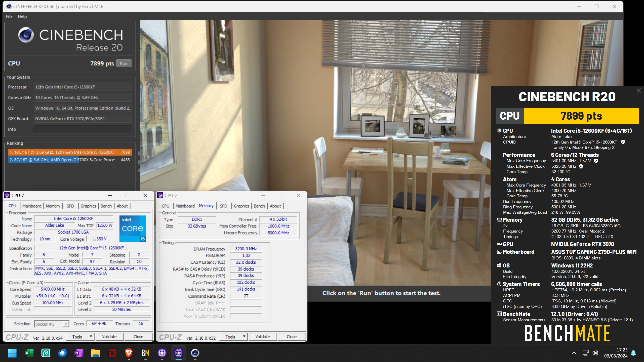
Task: Open SPD tab in right CPU-Z
Action: pos(223,206)
